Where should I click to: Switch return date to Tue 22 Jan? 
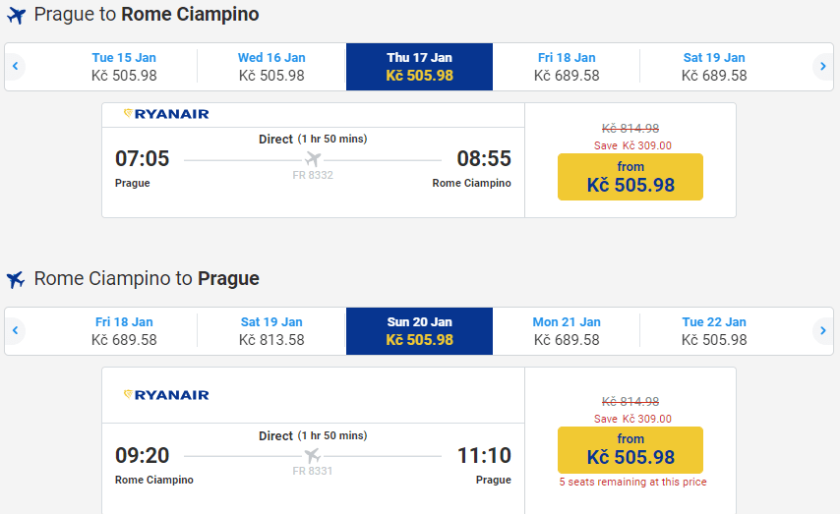click(714, 331)
